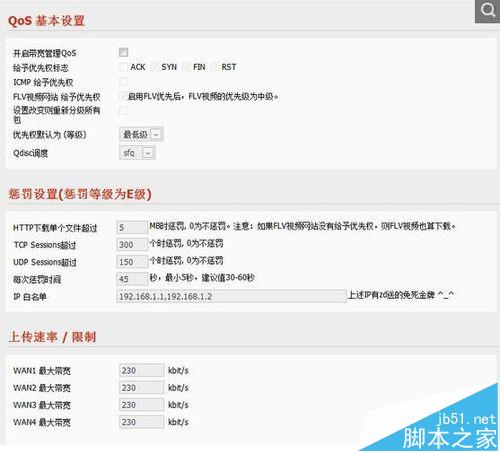
Task: Click the WAN1 最大带宽 input field
Action: pos(141,370)
